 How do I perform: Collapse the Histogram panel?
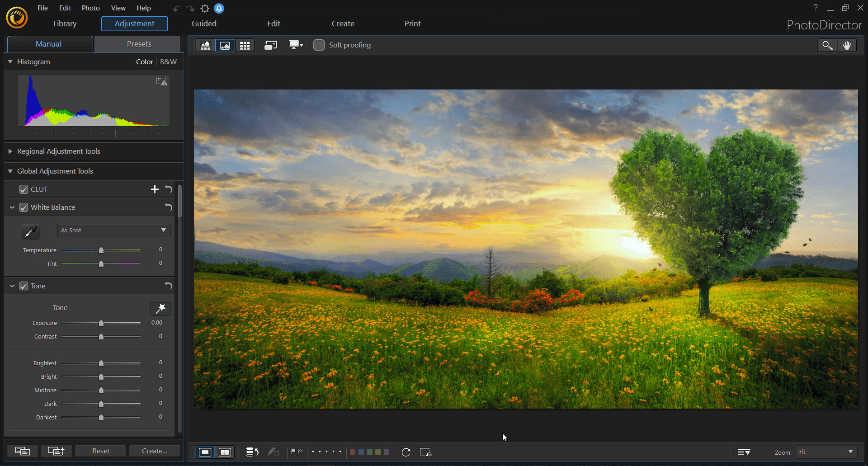click(10, 61)
